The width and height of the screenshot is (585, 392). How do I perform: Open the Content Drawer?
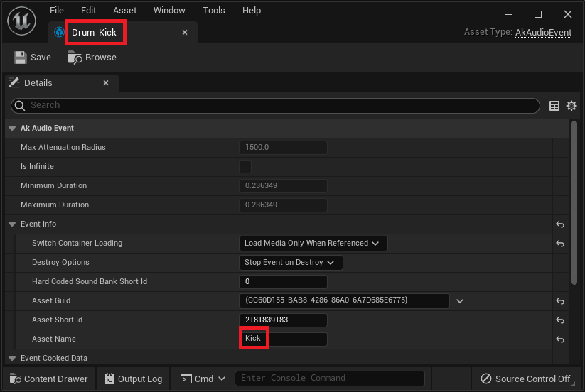coord(48,379)
